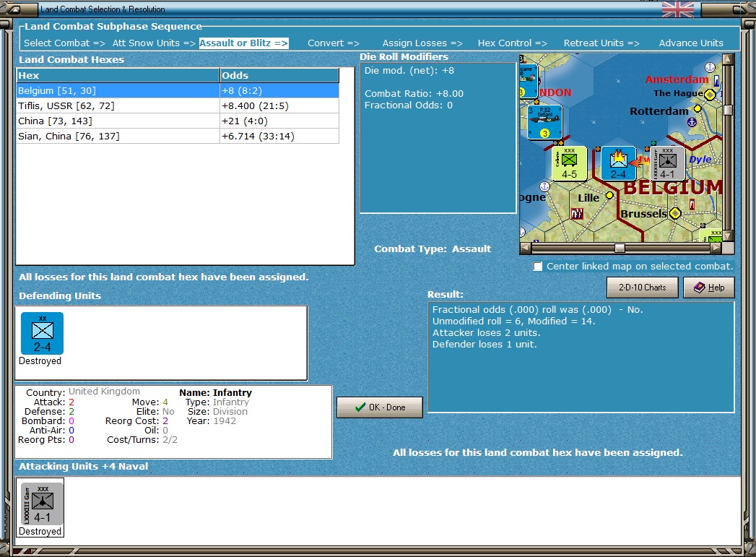Image resolution: width=756 pixels, height=557 pixels.
Task: Click the orange attack arrow on map
Action: (639, 163)
